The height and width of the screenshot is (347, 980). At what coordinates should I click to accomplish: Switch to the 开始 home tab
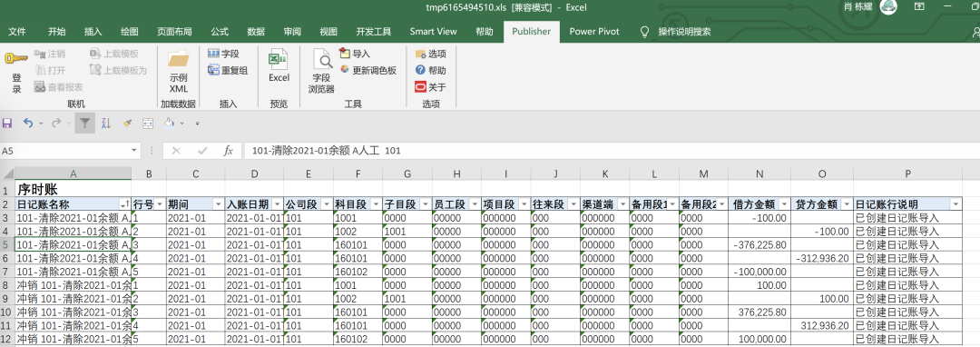[57, 31]
